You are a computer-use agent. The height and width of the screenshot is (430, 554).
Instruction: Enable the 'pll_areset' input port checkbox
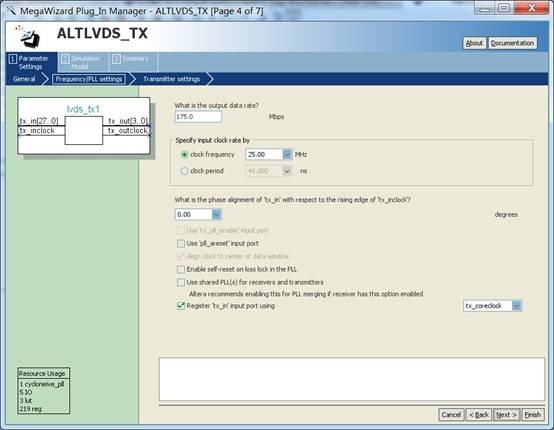click(181, 243)
